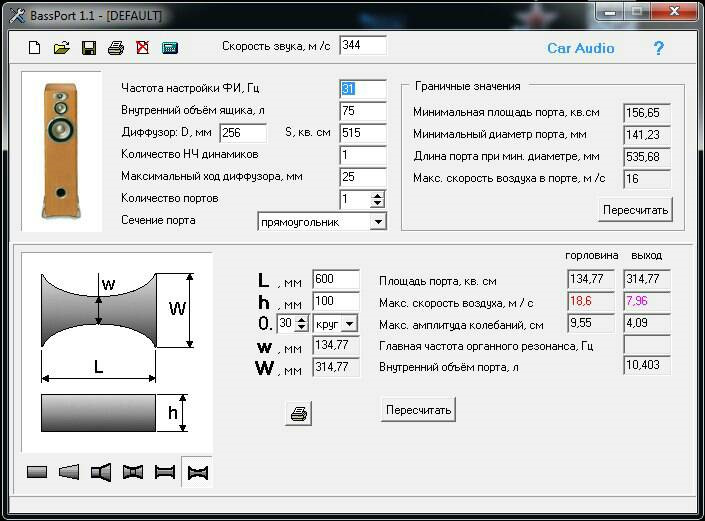Click the Частота настройки ФИ, Гц label
Viewport: 705px width, 521px height.
(190, 88)
